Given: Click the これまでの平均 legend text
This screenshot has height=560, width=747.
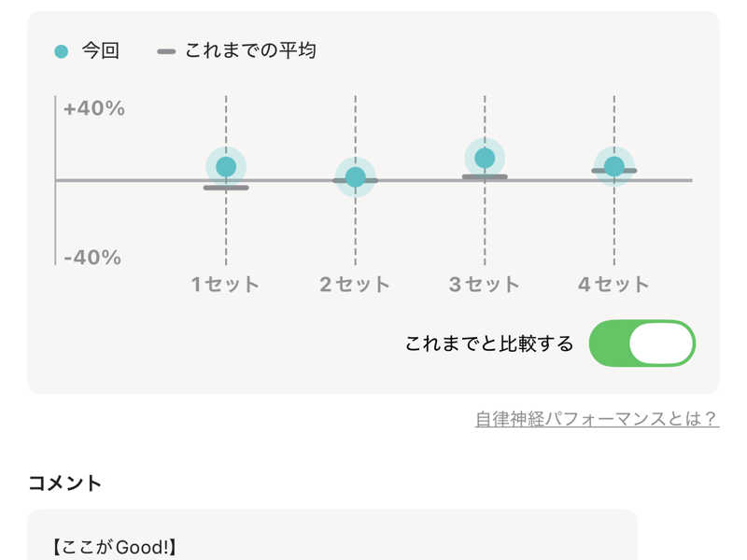Looking at the screenshot, I should 250,50.
